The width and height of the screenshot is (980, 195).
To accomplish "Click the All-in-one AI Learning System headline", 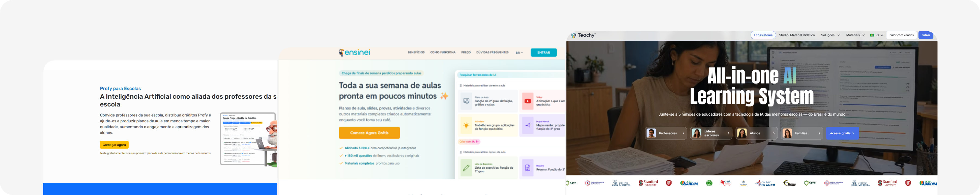I will 751,86.
